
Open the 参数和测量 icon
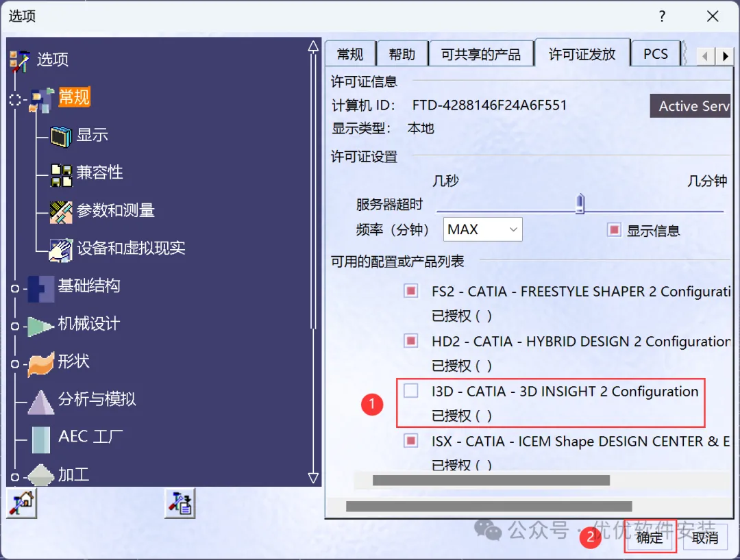tap(62, 212)
